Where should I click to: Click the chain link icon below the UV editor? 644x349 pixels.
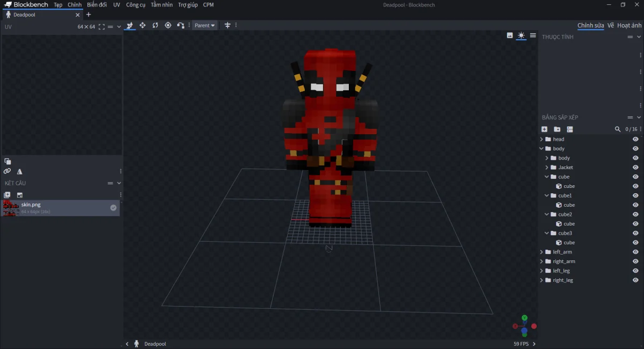coord(7,171)
